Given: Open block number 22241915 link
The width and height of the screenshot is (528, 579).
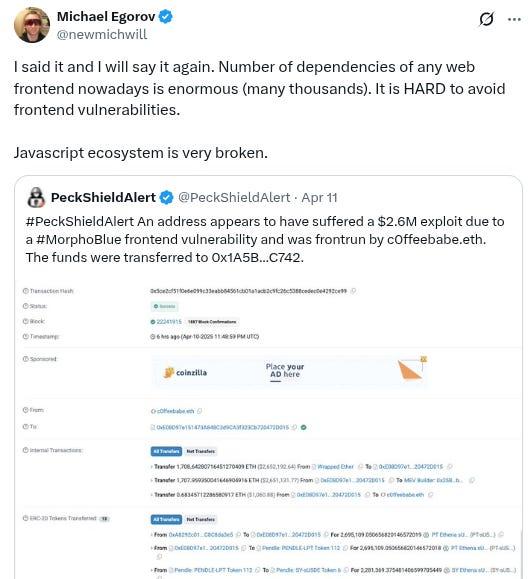Looking at the screenshot, I should click(169, 322).
